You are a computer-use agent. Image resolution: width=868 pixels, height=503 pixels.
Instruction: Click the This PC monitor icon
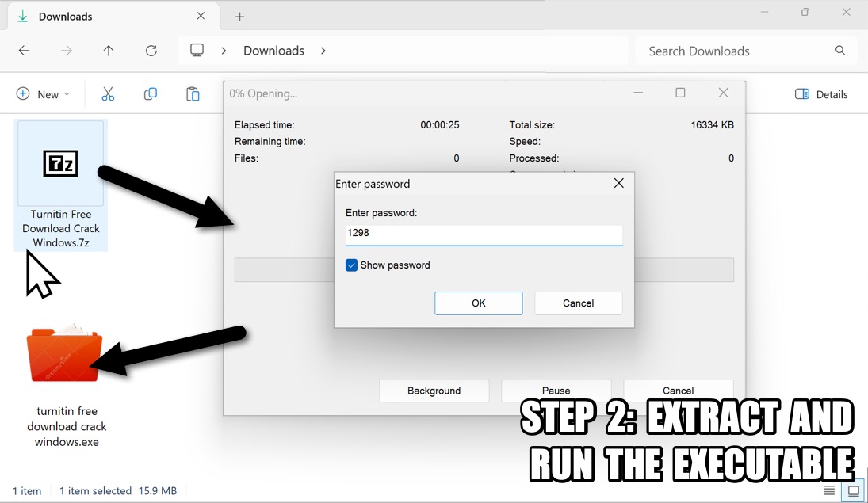coord(197,51)
